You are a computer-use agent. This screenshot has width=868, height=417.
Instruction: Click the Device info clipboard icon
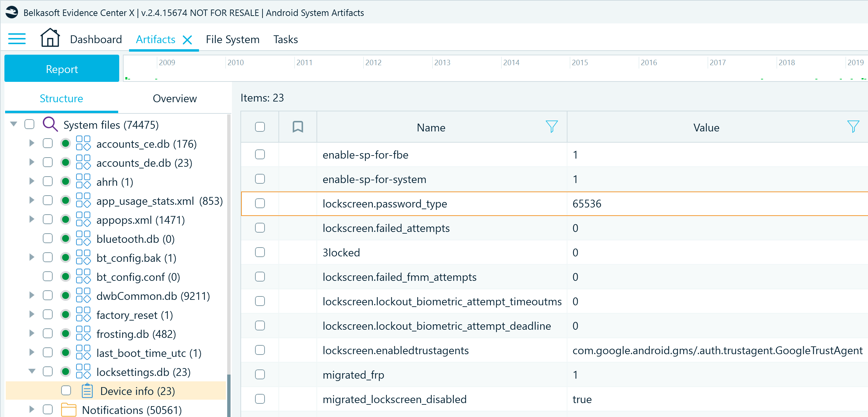click(x=87, y=391)
